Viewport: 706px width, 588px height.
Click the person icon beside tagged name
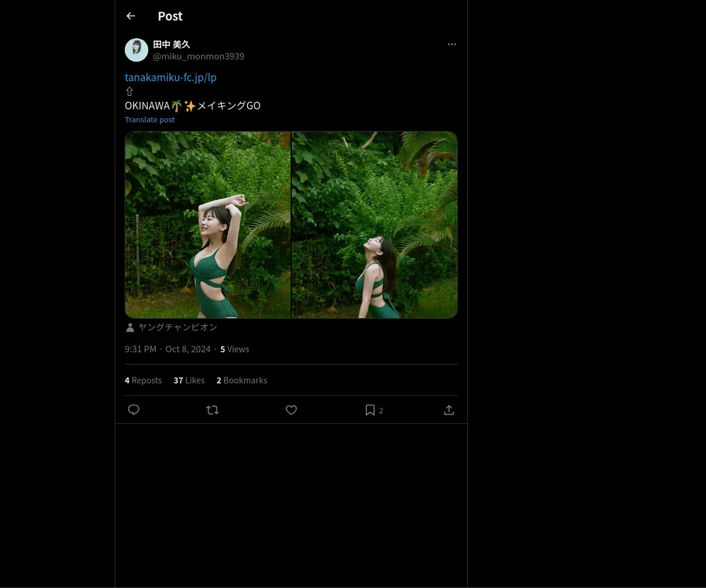pos(130,327)
